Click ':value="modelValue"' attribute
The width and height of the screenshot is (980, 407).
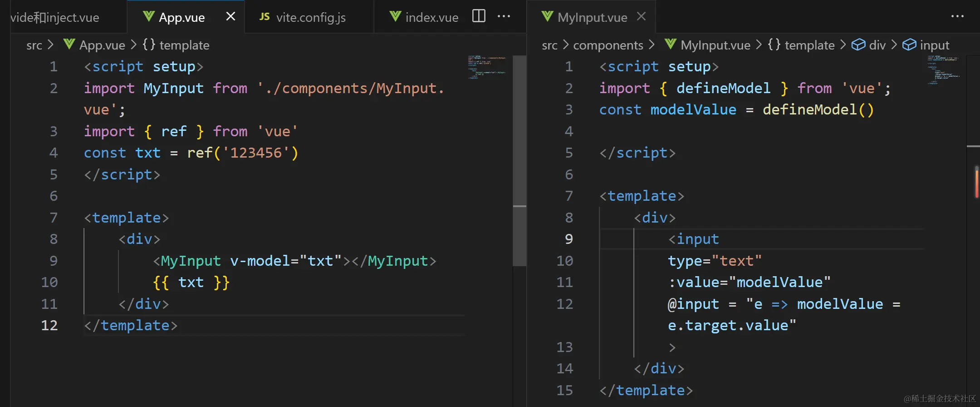749,282
